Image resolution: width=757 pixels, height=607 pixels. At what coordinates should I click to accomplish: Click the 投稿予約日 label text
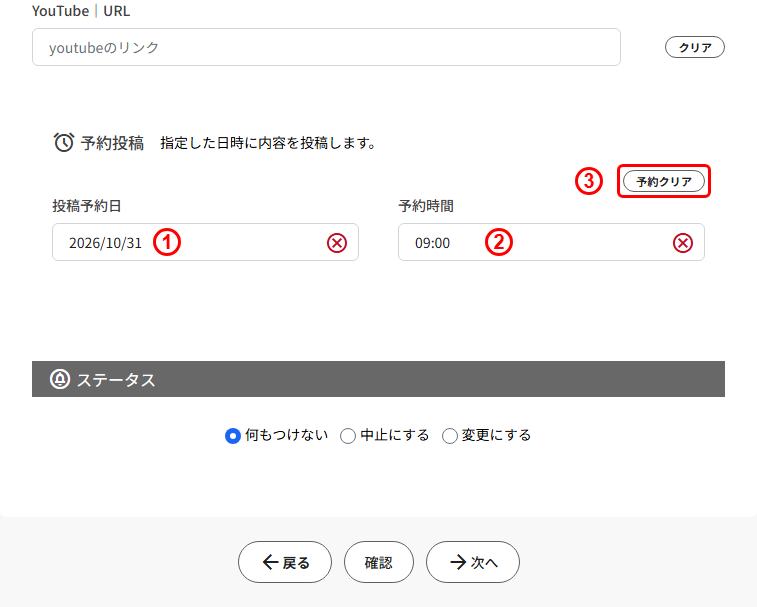(x=87, y=206)
